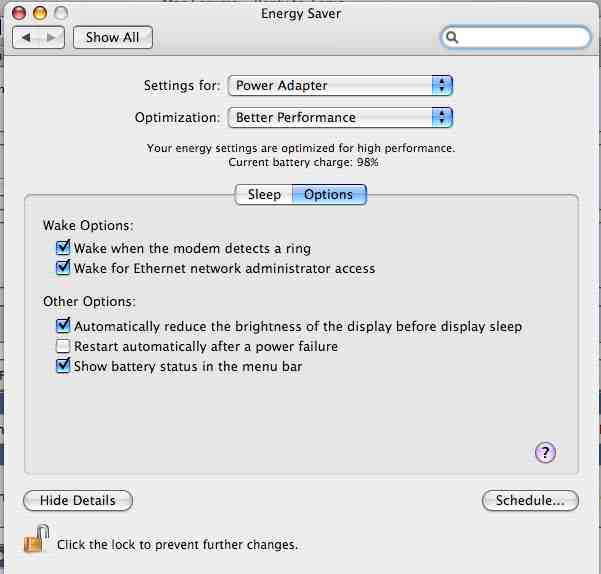The height and width of the screenshot is (574, 601).
Task: Select the Options tab
Action: (329, 195)
